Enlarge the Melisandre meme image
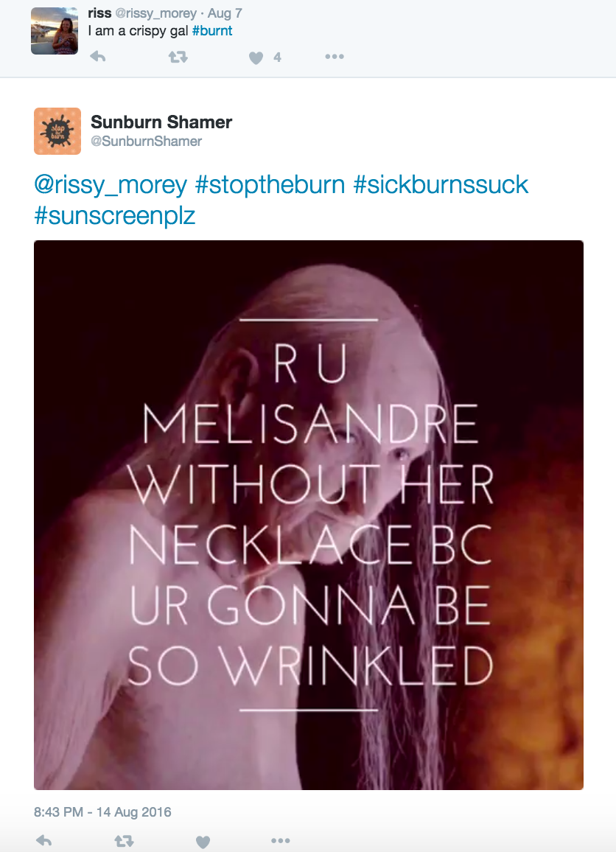 click(309, 515)
